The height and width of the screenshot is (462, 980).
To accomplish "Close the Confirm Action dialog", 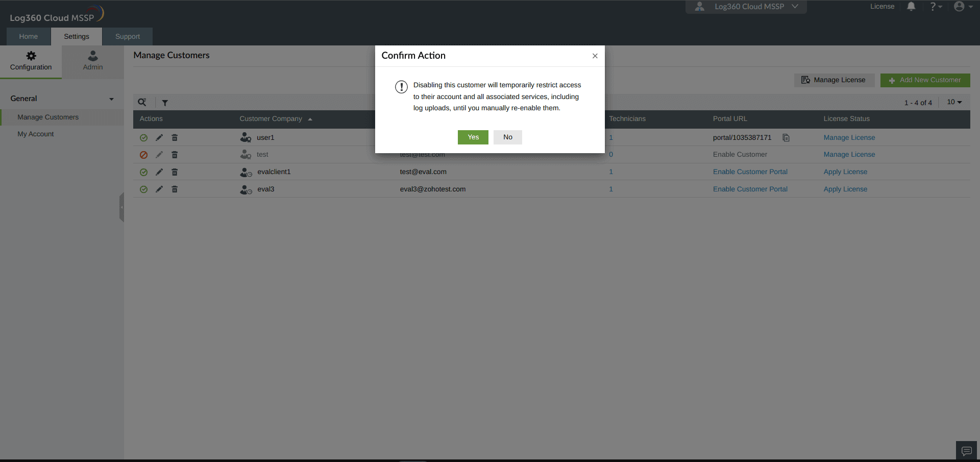I will pyautogui.click(x=595, y=56).
